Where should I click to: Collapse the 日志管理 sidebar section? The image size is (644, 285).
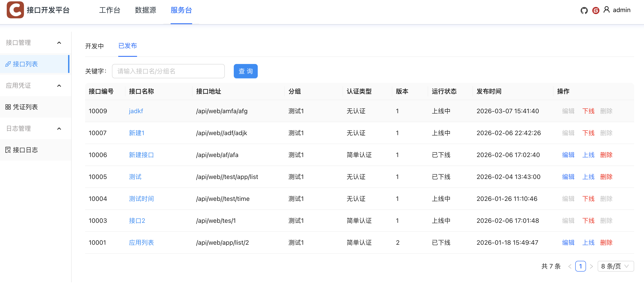point(59,129)
